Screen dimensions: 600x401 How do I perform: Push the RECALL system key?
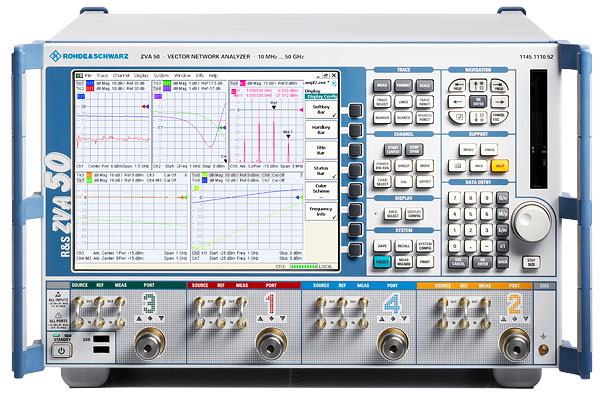[x=403, y=246]
